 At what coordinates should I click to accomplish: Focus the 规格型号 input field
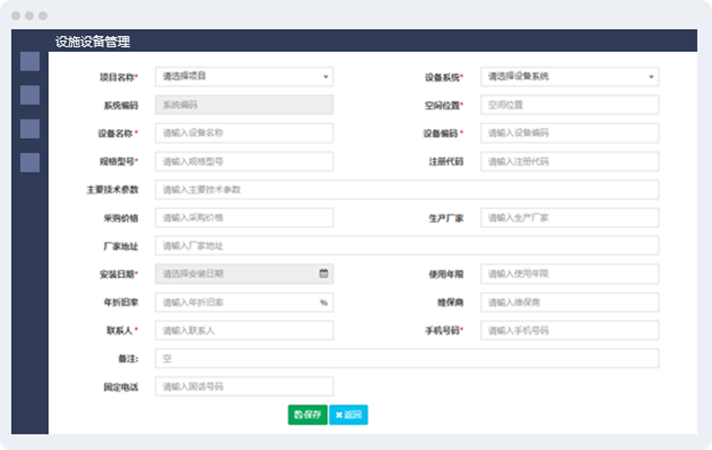244,162
